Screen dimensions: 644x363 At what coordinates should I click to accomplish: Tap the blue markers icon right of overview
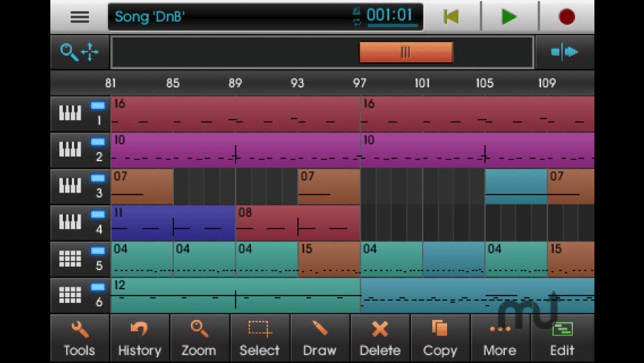(x=564, y=52)
